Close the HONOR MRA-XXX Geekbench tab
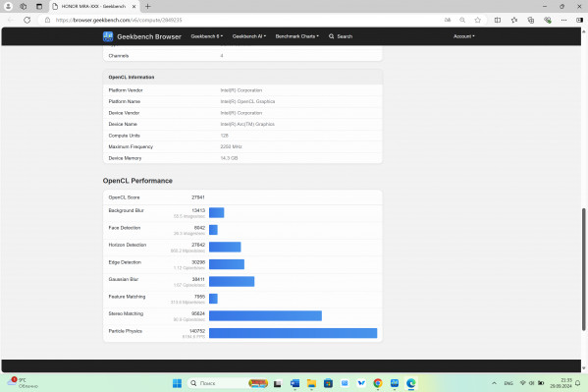 point(134,6)
